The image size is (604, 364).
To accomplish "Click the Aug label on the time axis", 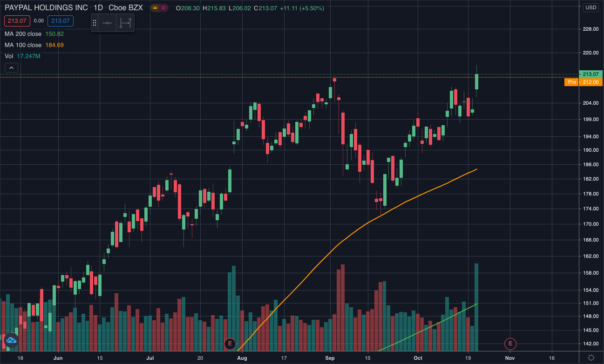I will (x=242, y=358).
